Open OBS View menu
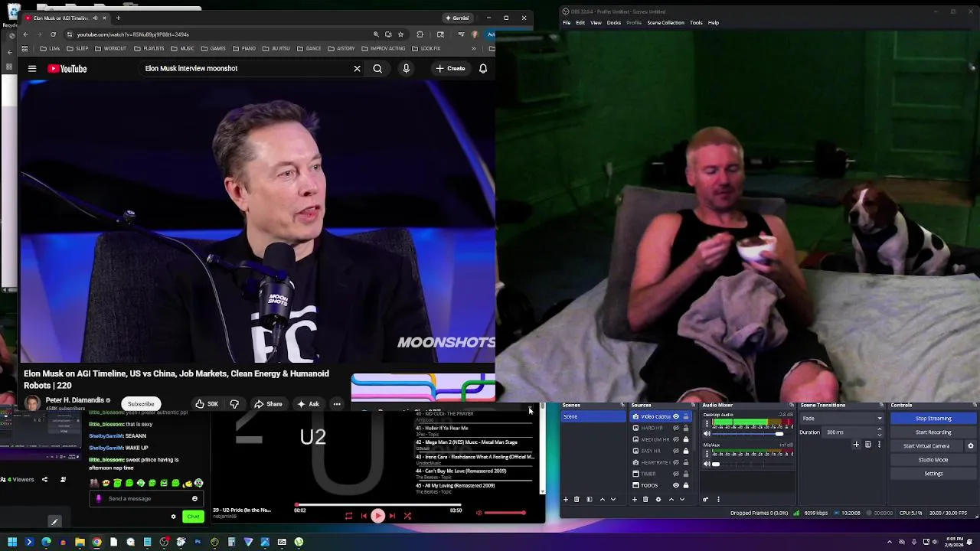The width and height of the screenshot is (980, 551). [596, 23]
